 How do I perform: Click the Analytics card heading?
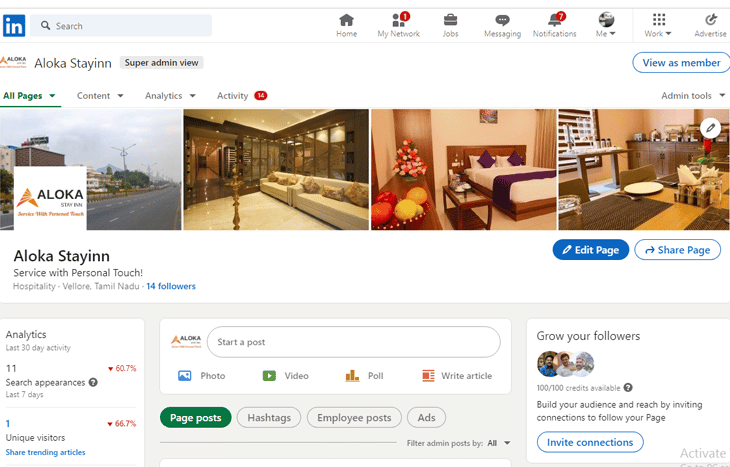coord(26,334)
